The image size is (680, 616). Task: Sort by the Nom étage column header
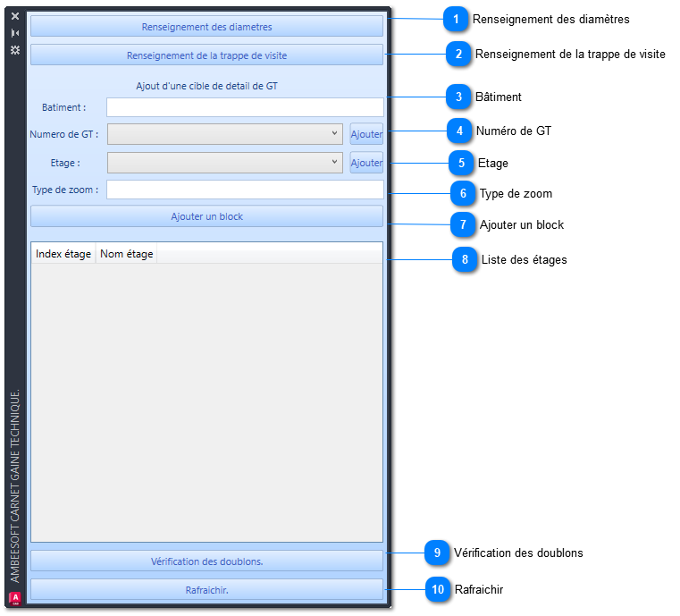click(126, 254)
